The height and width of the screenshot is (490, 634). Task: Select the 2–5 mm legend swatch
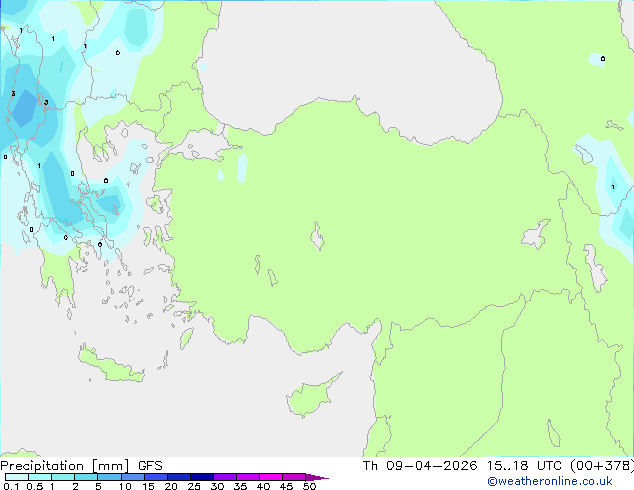(x=86, y=477)
